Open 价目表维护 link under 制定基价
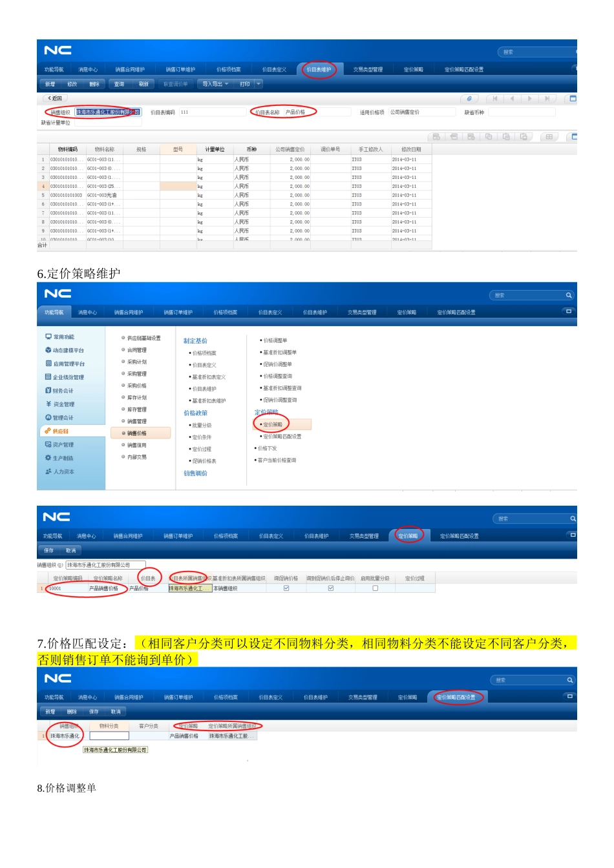 (x=204, y=389)
